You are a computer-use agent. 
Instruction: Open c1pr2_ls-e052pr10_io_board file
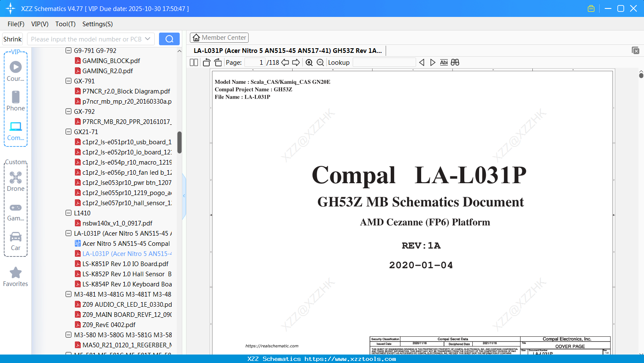123,152
